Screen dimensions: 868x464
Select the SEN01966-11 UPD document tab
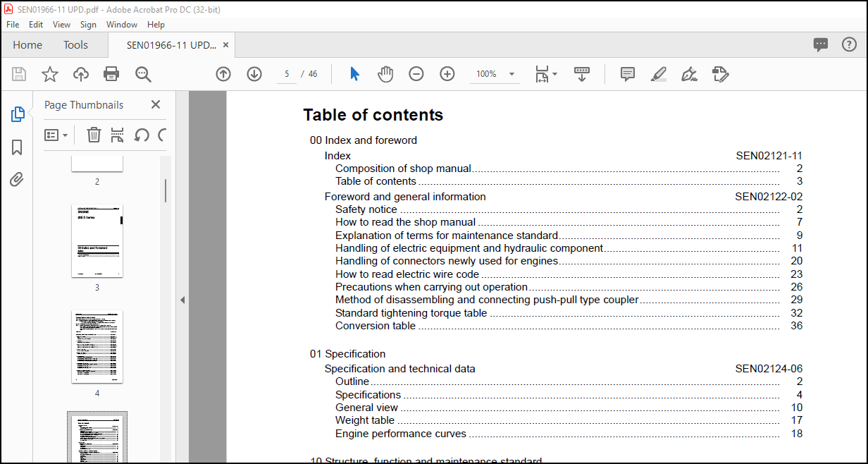[x=171, y=44]
